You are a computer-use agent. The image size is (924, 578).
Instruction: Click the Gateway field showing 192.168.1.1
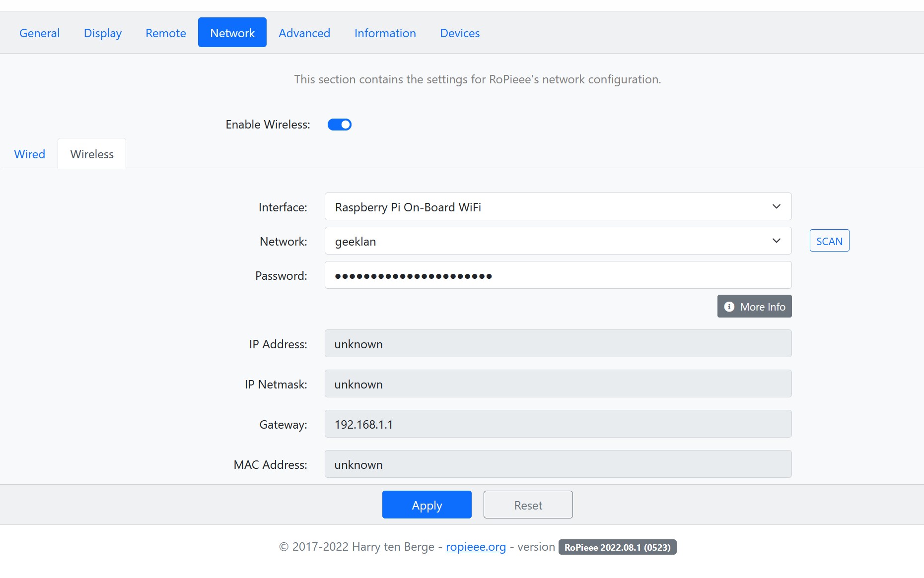coord(558,424)
